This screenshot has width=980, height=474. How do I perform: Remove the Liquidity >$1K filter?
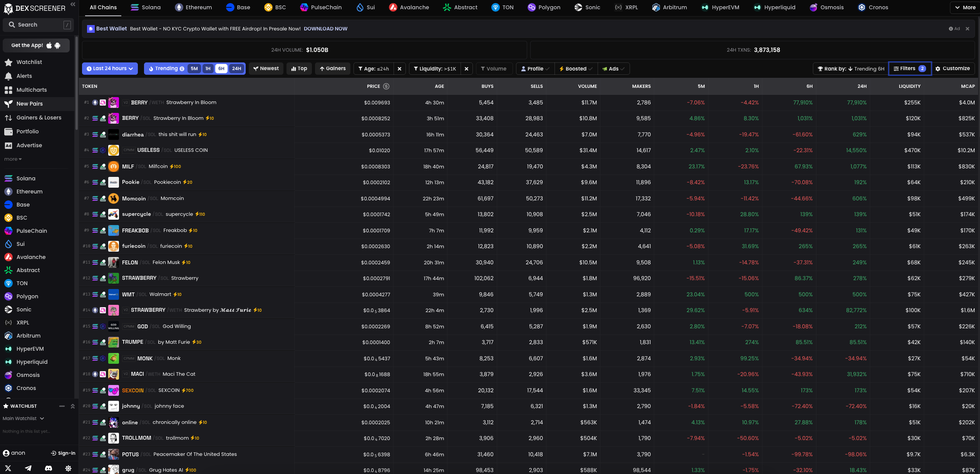(x=467, y=69)
